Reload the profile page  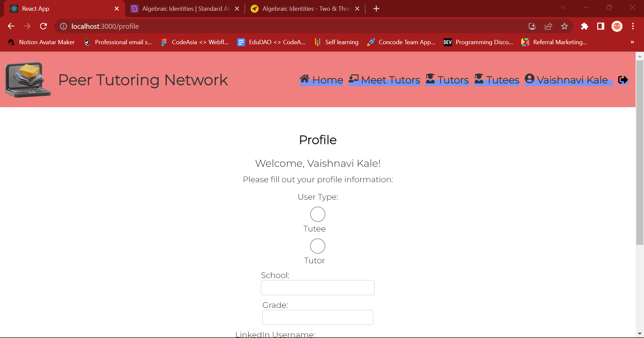tap(43, 26)
